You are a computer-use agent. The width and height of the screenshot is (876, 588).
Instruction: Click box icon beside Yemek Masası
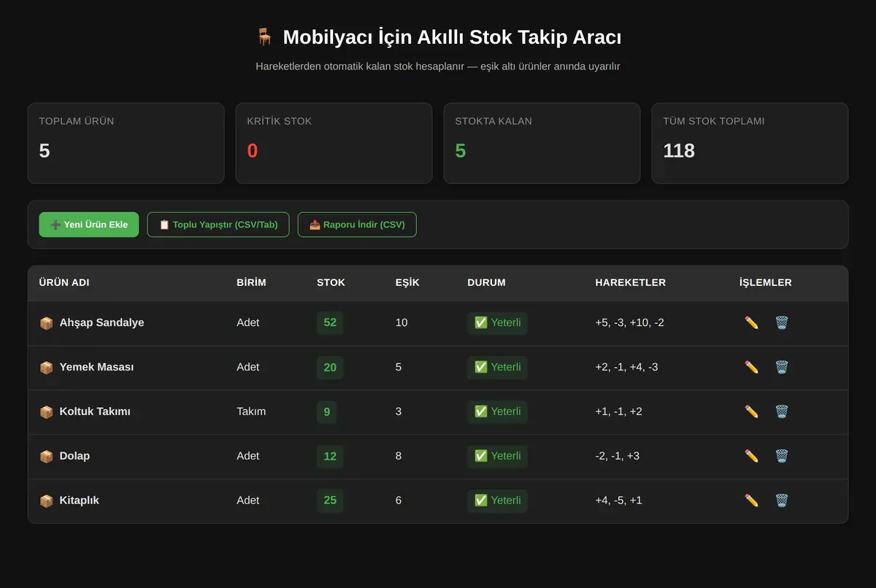(46, 368)
